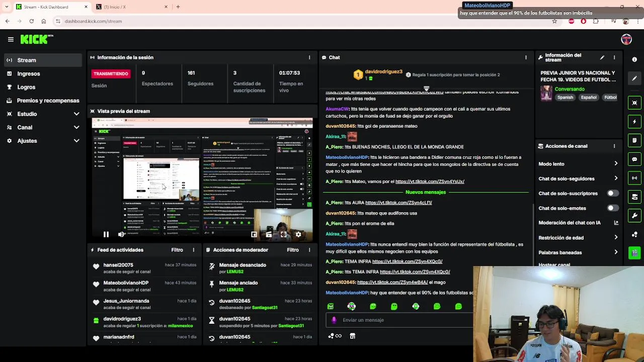Image resolution: width=644 pixels, height=362 pixels.
Task: Click the mini-player icon on stream preview
Action: coord(254,235)
